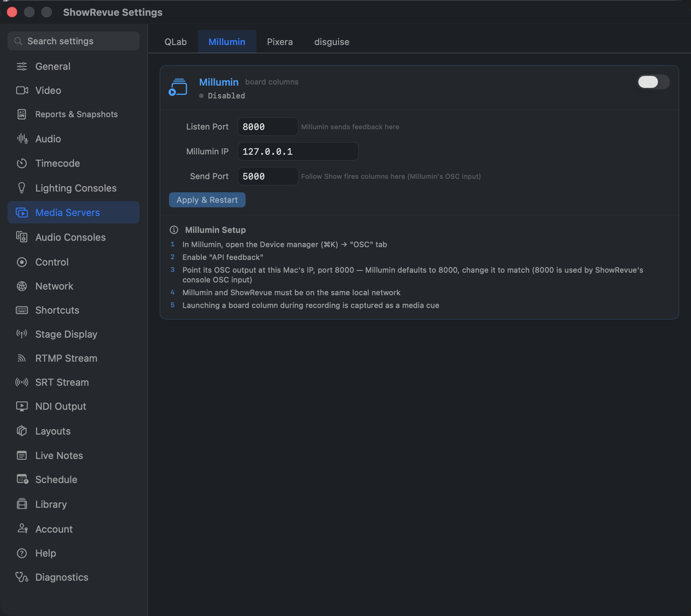Screen dimensions: 691x616
Task: Click the Help question mark icon
Action: point(22,553)
